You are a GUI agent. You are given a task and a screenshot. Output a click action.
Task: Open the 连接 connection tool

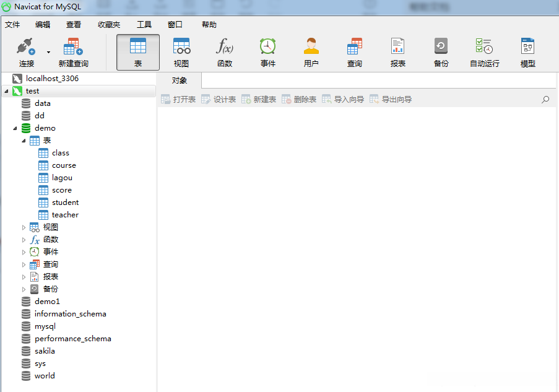pyautogui.click(x=27, y=53)
